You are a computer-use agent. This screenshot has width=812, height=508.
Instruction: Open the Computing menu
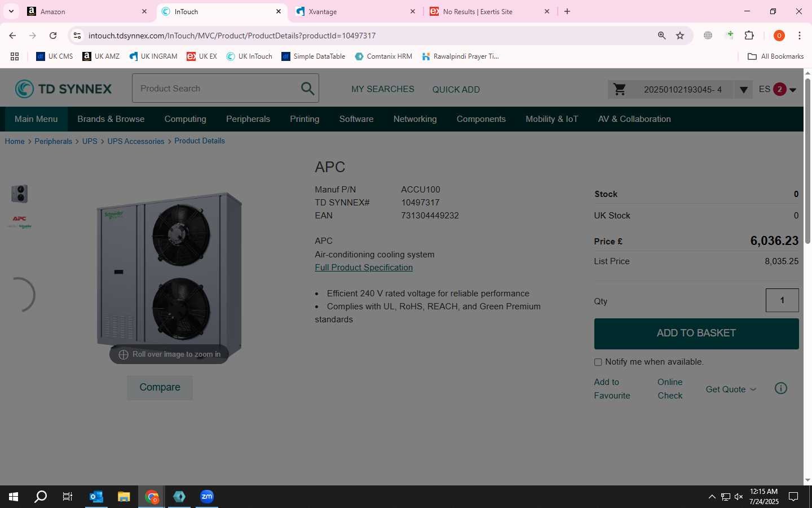185,119
